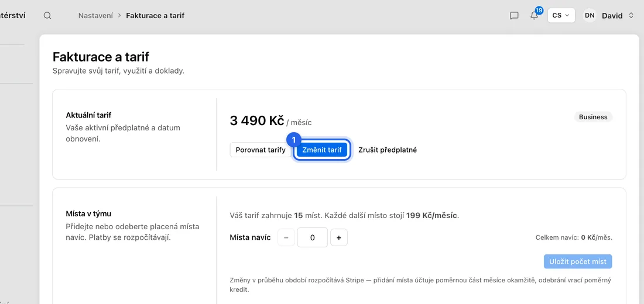Open the chat messages icon

click(x=514, y=16)
